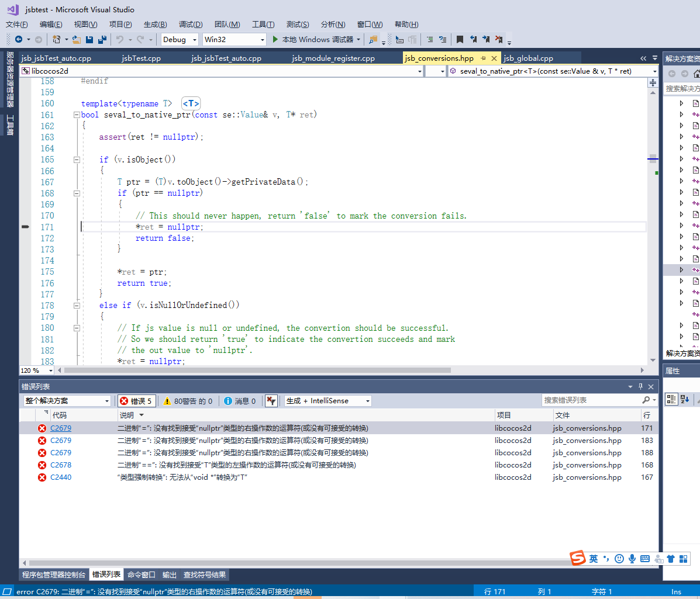Sort error list by Description column header
Viewport: 700px width, 599px height.
point(306,416)
